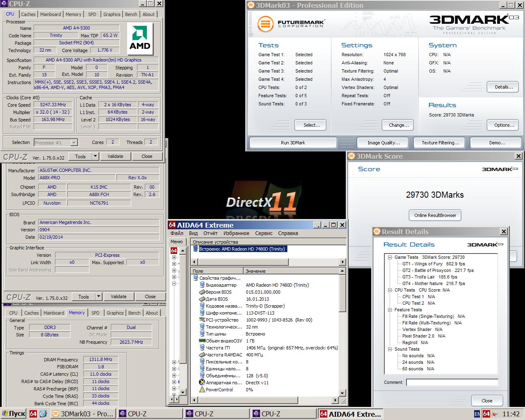The width and height of the screenshot is (525, 420).
Task: Switch to Mainboard tab in top CPU-Z window
Action: [50, 14]
